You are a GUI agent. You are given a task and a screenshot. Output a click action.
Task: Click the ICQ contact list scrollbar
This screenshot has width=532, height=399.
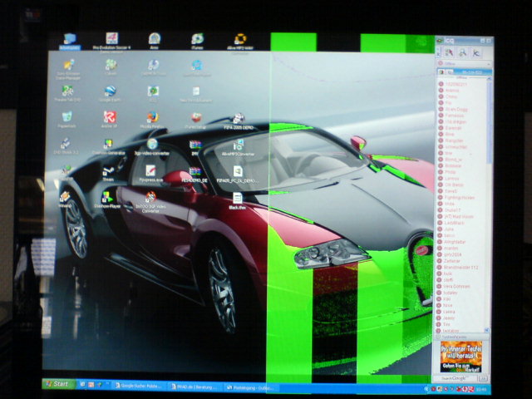(488, 166)
